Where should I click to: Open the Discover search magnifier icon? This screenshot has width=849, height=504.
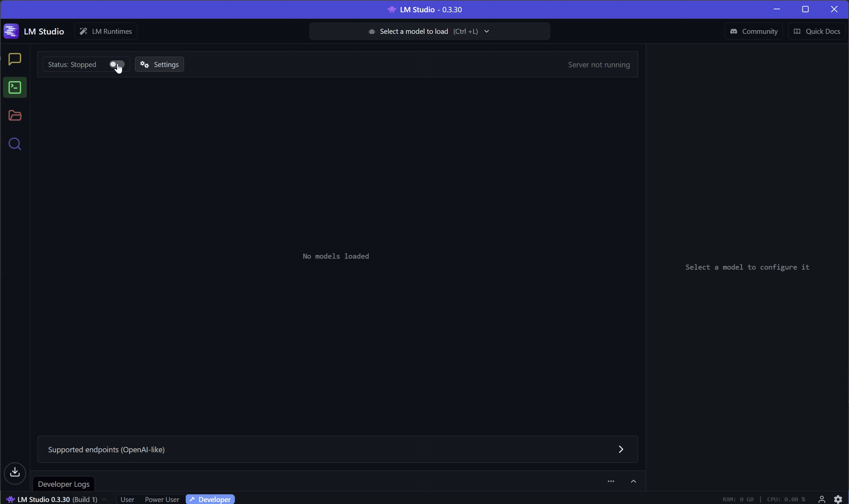click(x=15, y=144)
